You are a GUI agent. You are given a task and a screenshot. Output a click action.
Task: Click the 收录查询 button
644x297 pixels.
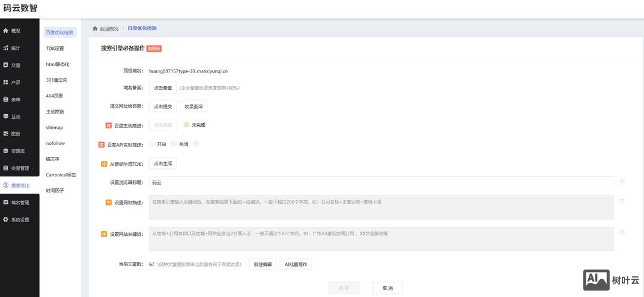(193, 106)
